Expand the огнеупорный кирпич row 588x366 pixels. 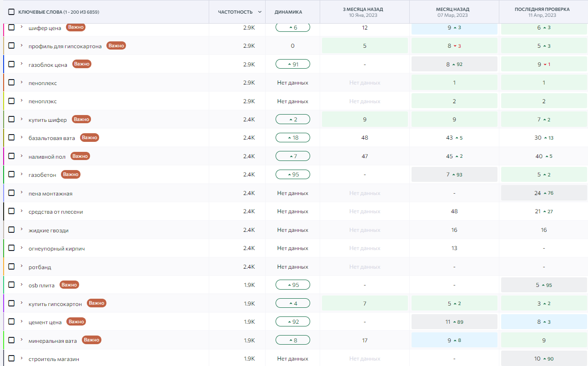21,248
